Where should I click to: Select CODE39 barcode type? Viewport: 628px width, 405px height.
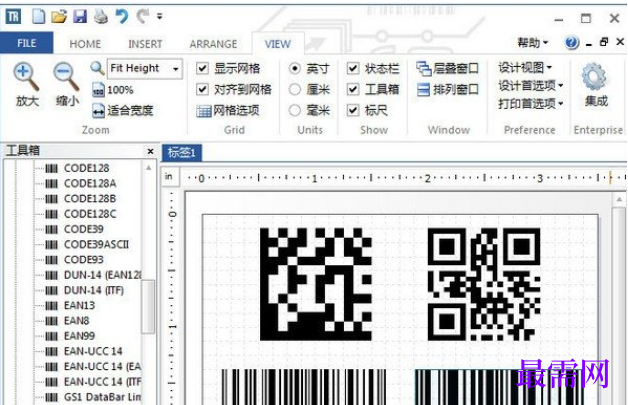pyautogui.click(x=83, y=229)
